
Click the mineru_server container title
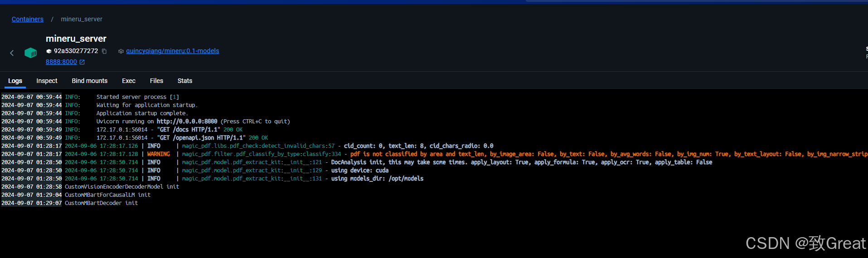point(76,39)
